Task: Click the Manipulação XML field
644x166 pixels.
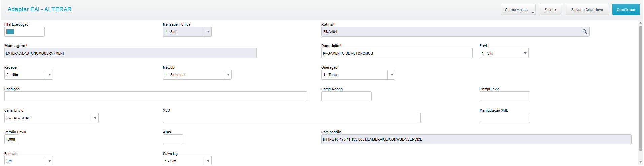Action: click(505, 118)
